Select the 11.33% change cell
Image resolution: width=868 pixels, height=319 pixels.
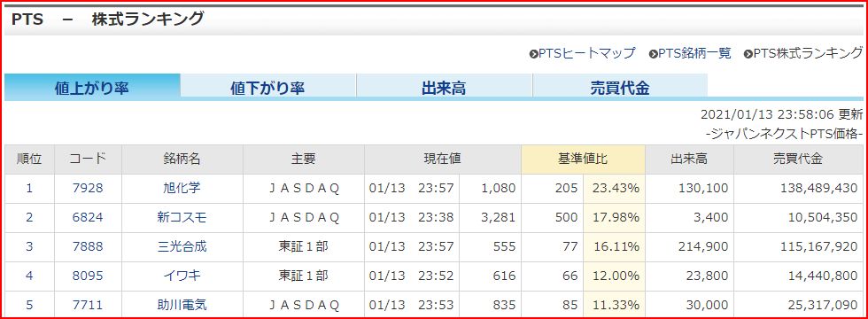coord(616,305)
